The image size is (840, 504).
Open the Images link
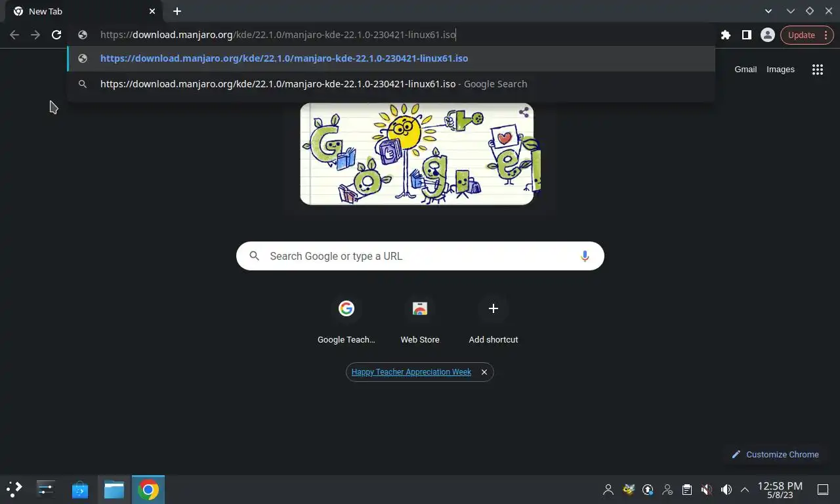(x=780, y=69)
